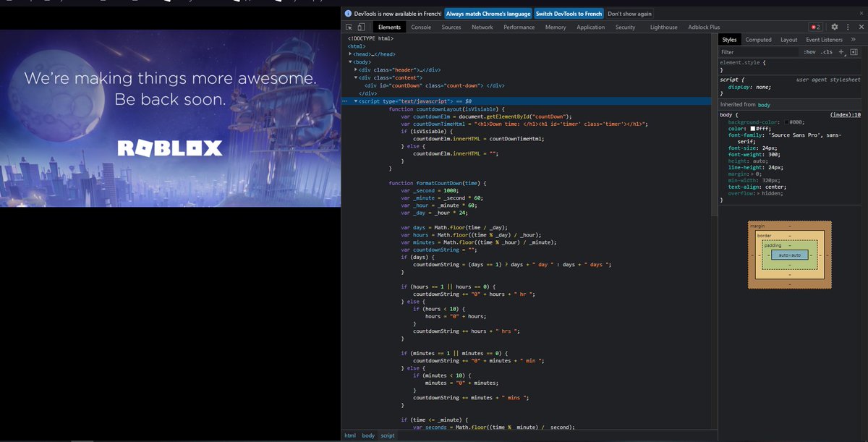Click the red error count badge

[x=815, y=27]
